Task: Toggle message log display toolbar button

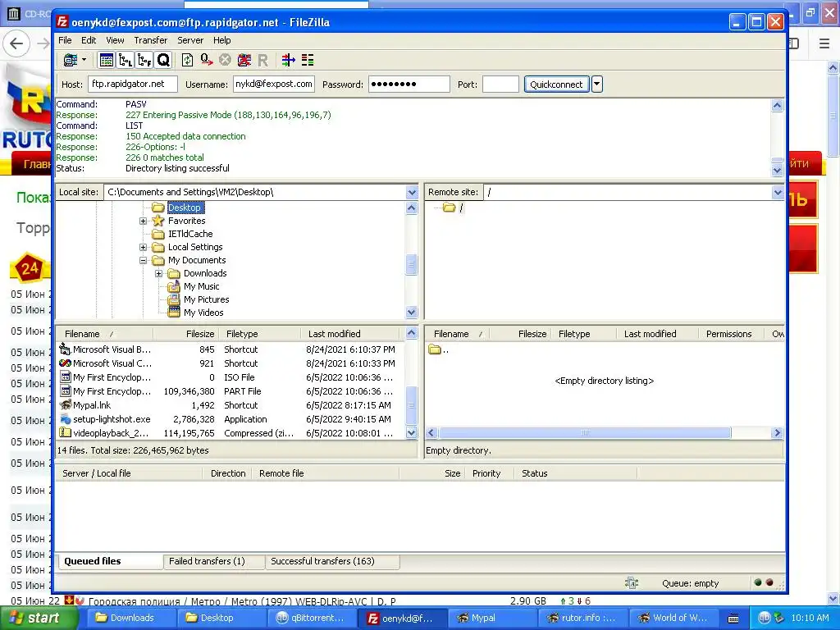Action: 107,60
